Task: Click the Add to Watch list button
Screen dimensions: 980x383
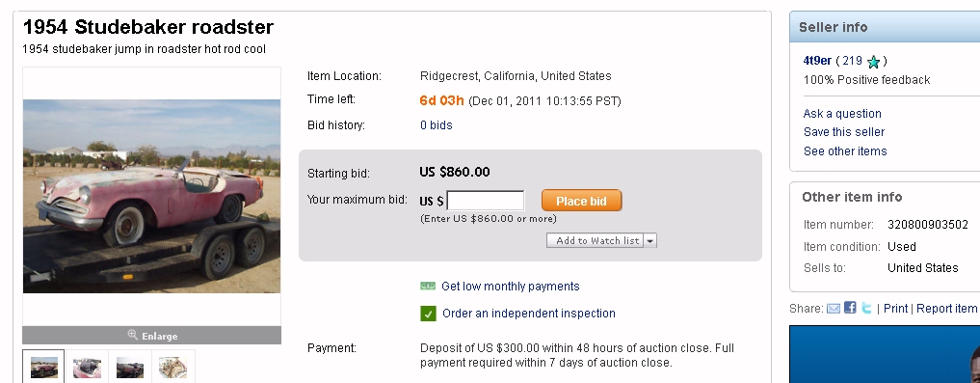Action: pyautogui.click(x=595, y=241)
